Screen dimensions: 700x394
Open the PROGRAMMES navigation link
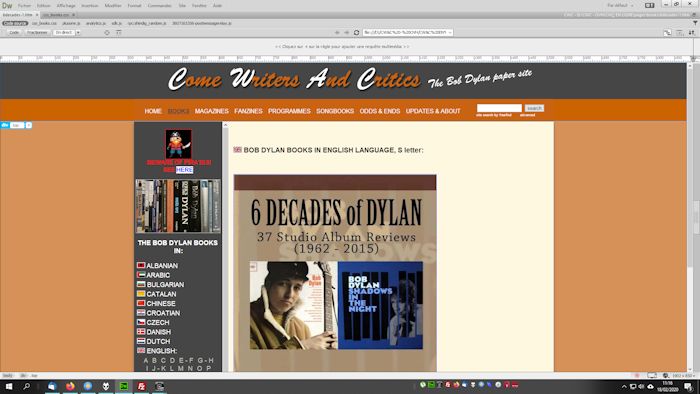click(289, 111)
